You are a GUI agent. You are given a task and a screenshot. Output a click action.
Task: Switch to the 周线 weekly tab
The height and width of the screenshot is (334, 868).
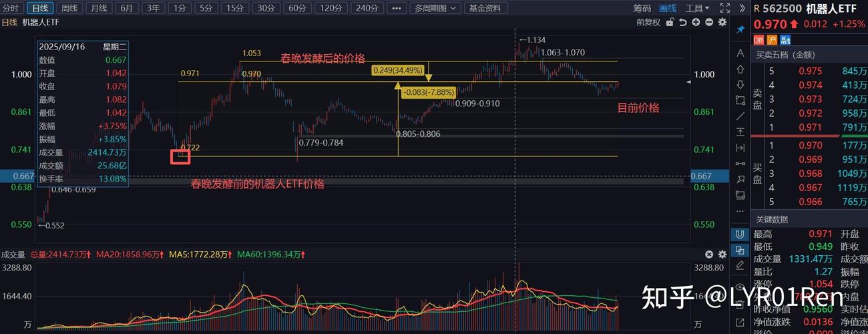click(x=69, y=8)
